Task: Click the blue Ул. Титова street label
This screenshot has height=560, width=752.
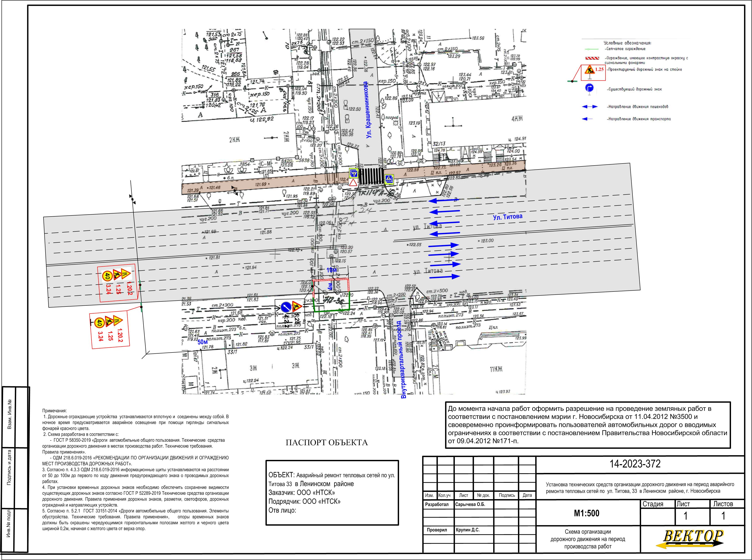Action: coord(508,217)
